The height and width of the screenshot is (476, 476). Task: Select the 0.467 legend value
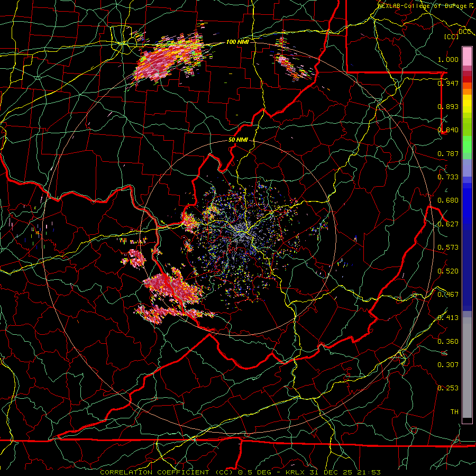(448, 294)
